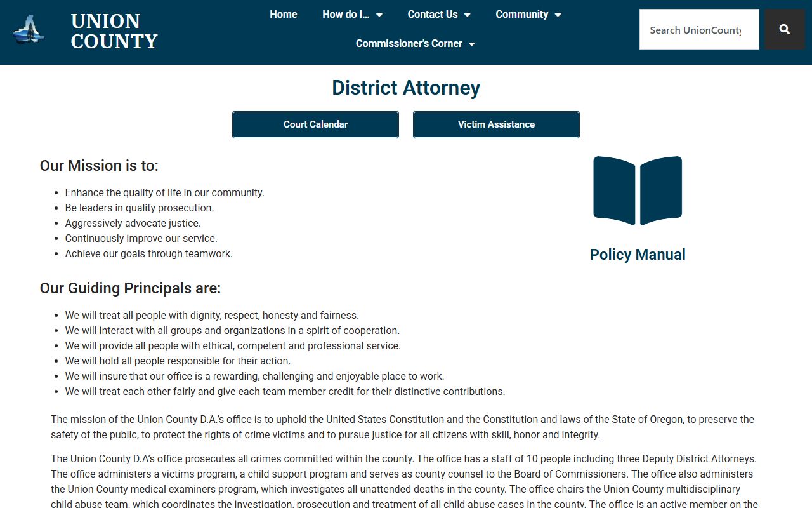Select 'treat all people with dignity' bullet
Image resolution: width=812 pixels, height=508 pixels.
tap(212, 315)
